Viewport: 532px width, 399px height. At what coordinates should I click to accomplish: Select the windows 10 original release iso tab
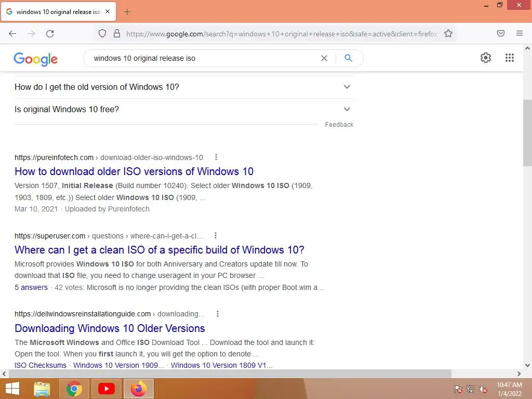coord(58,12)
